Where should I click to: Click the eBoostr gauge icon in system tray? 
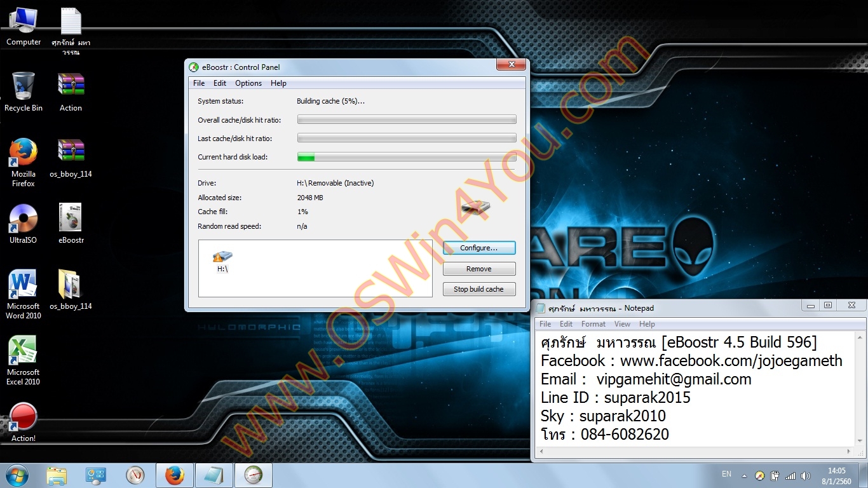pyautogui.click(x=760, y=475)
